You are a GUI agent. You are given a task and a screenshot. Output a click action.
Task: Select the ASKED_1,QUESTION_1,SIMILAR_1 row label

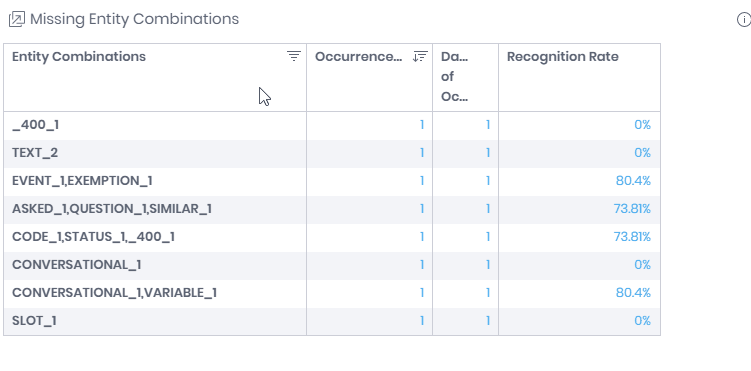point(112,209)
